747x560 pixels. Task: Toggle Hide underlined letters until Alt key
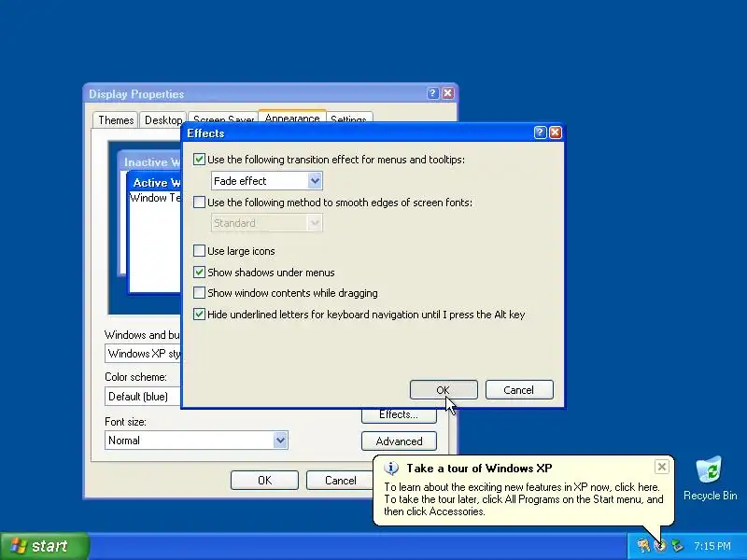199,315
